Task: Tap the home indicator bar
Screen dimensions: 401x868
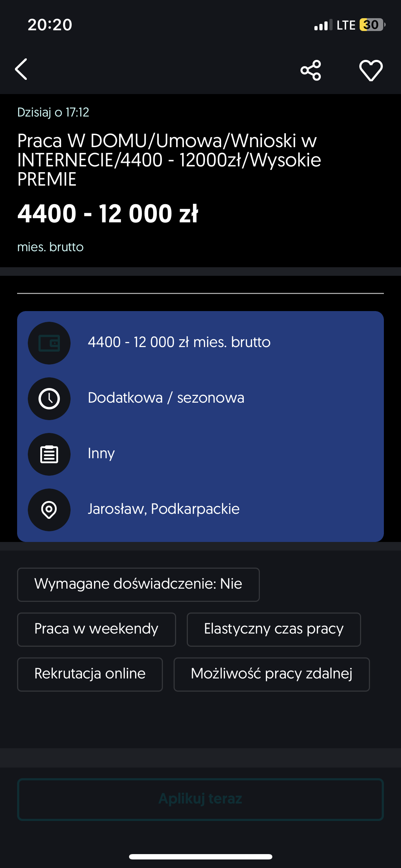Action: (x=200, y=857)
